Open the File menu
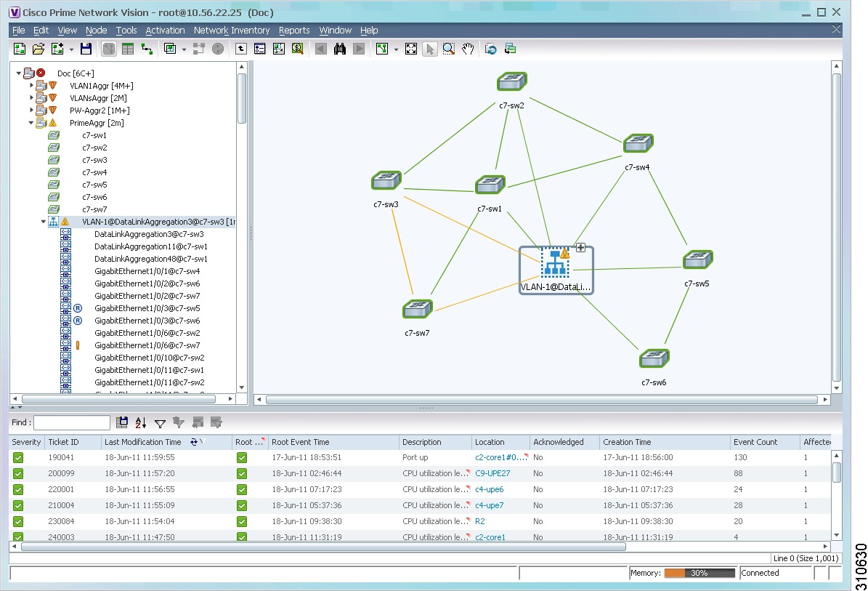The width and height of the screenshot is (868, 591). click(x=18, y=31)
